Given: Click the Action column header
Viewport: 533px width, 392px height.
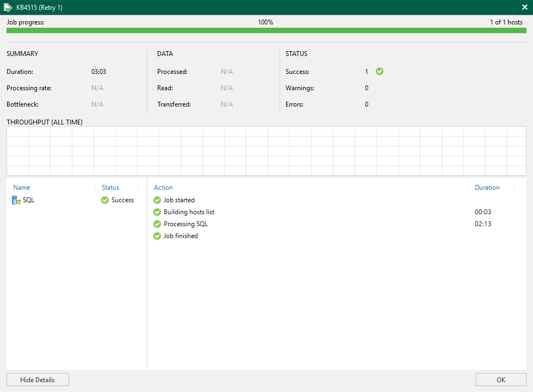Looking at the screenshot, I should pyautogui.click(x=163, y=188).
